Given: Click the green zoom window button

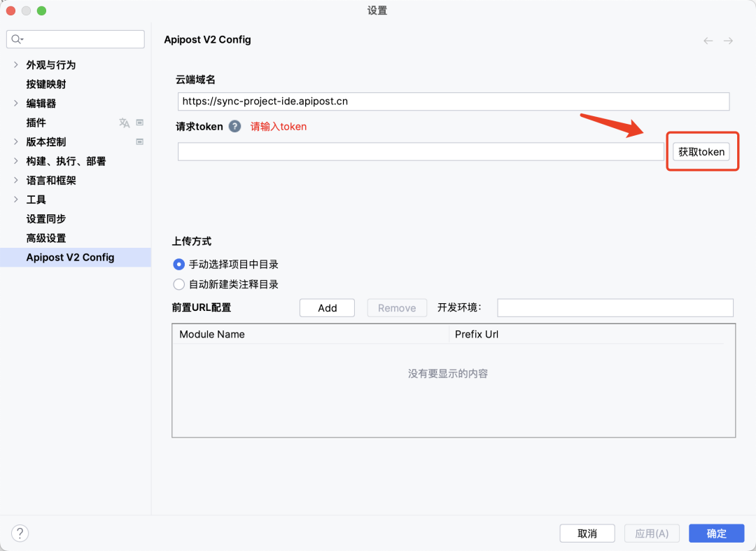Looking at the screenshot, I should pos(42,11).
